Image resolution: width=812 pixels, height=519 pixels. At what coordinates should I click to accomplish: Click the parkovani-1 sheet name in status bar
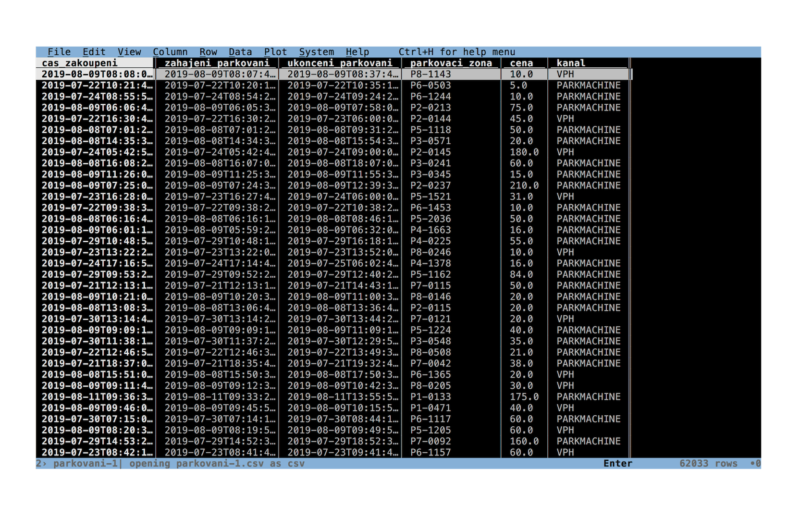(86, 464)
